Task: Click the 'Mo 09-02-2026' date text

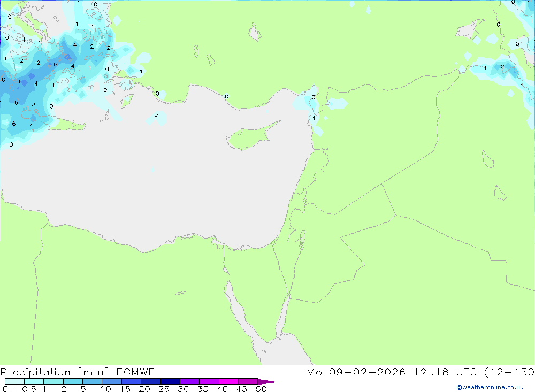Action: click(356, 372)
